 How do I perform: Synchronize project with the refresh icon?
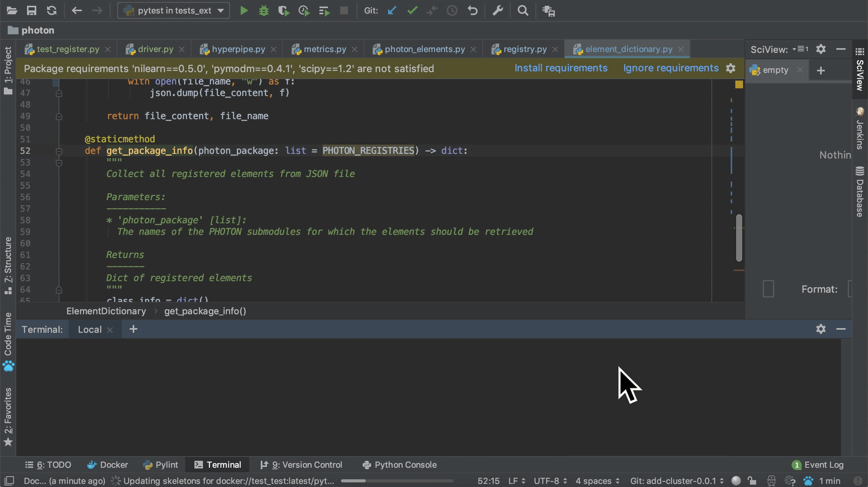pos(52,10)
